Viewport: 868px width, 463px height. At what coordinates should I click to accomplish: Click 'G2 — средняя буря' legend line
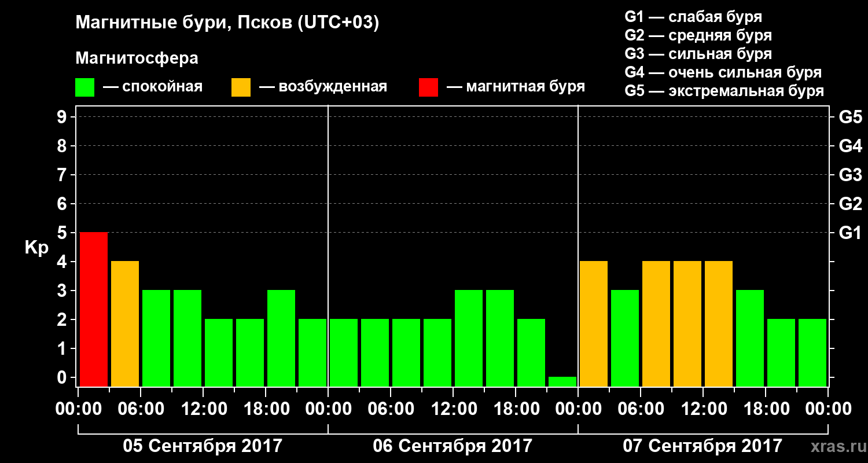click(698, 35)
